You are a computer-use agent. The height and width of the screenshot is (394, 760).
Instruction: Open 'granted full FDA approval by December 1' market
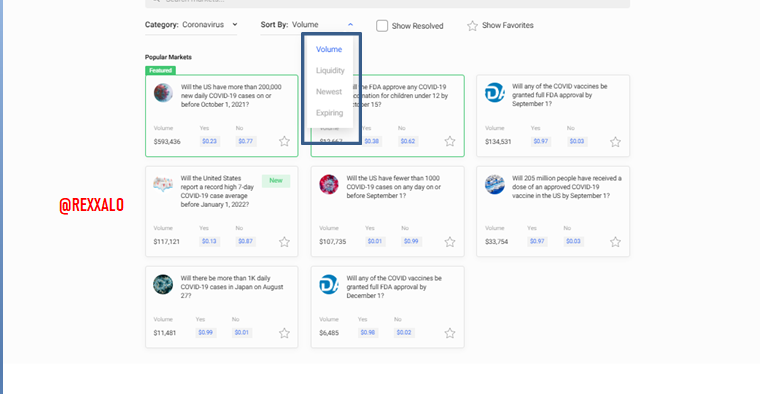point(394,287)
